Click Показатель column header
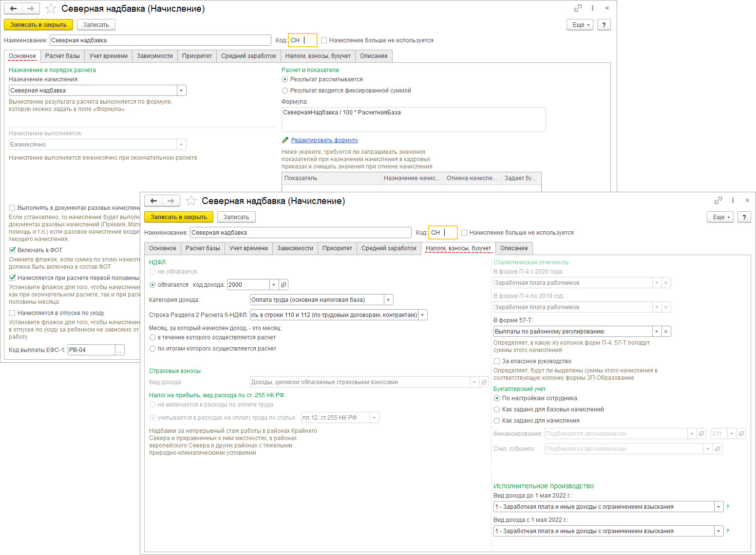756x555 pixels. coord(332,178)
